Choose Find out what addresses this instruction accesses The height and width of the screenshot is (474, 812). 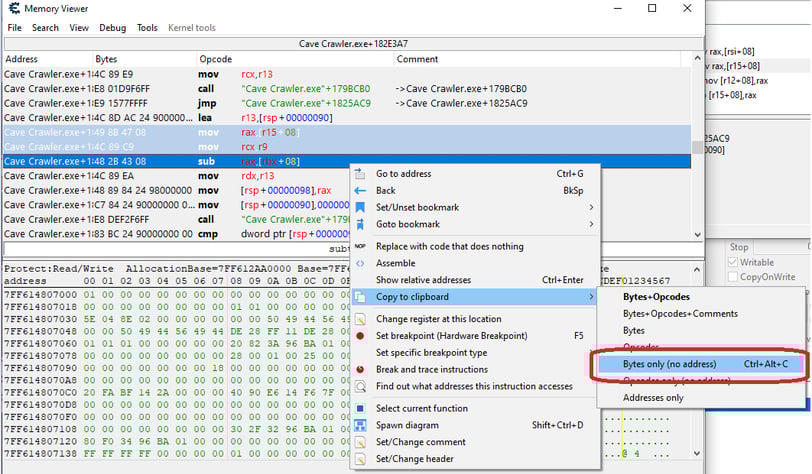click(475, 386)
